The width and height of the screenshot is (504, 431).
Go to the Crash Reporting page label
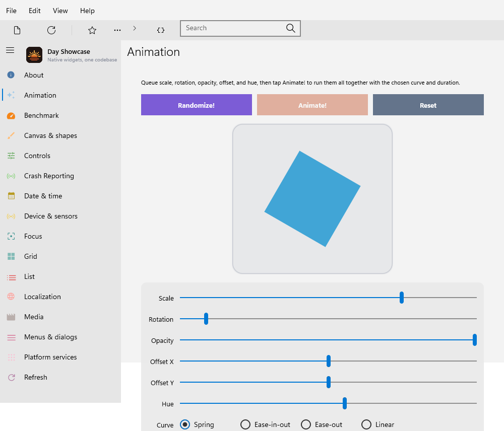pos(49,176)
